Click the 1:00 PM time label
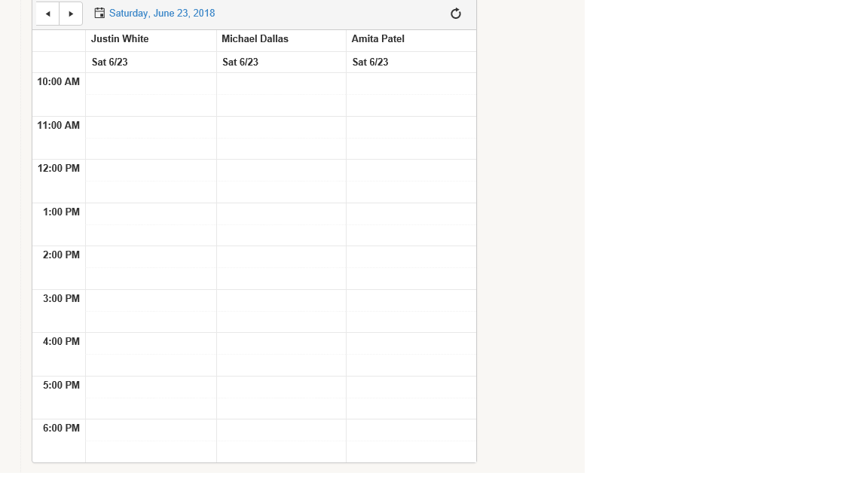Screen dimensions: 868x488 (x=61, y=212)
